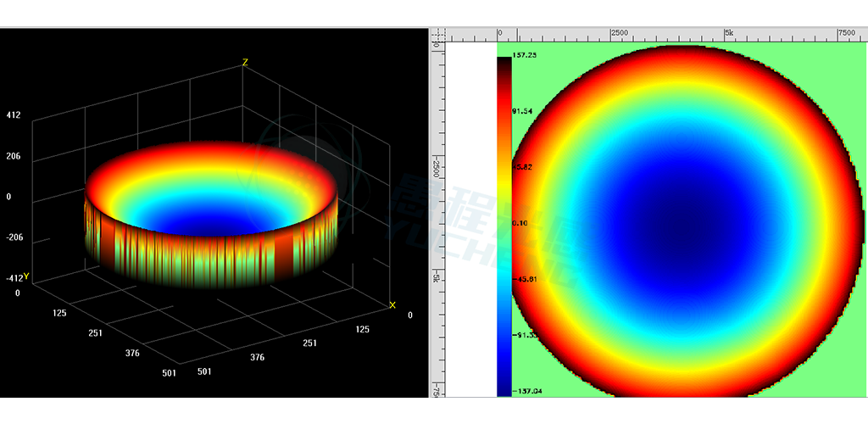Click the 91.54 color scale value

click(522, 111)
